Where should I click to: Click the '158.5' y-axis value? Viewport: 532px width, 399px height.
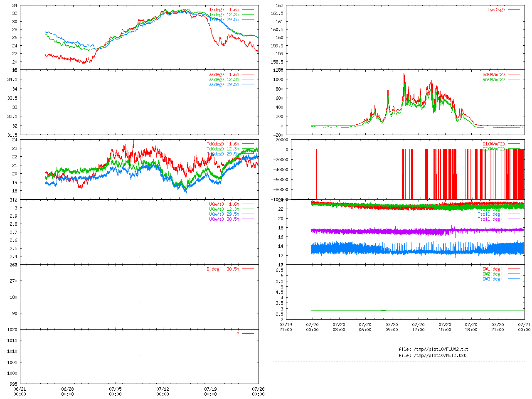(x=277, y=62)
